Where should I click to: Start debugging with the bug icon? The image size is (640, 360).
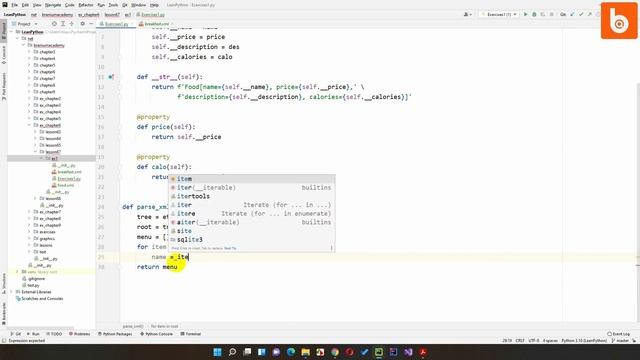pos(534,14)
